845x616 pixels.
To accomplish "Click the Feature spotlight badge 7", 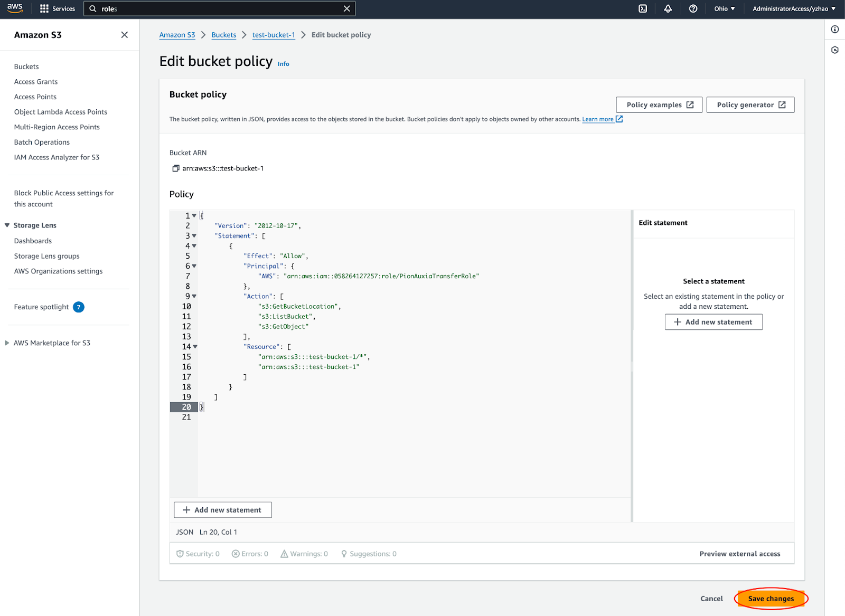I will pos(79,307).
